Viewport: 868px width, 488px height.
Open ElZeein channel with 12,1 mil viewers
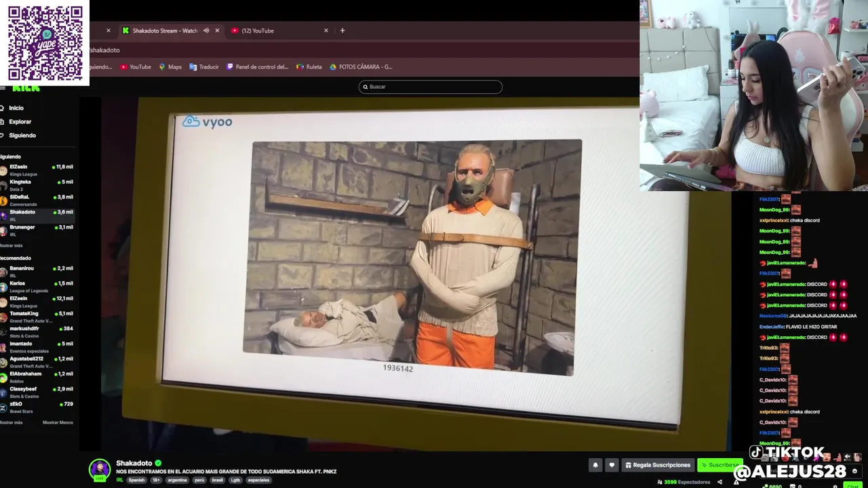tap(37, 302)
